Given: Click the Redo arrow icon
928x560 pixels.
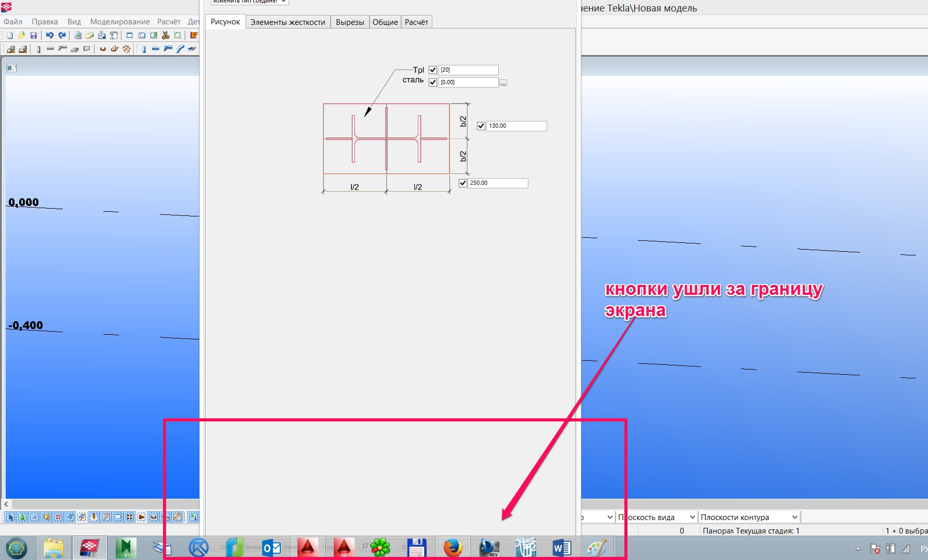Looking at the screenshot, I should pos(62,35).
